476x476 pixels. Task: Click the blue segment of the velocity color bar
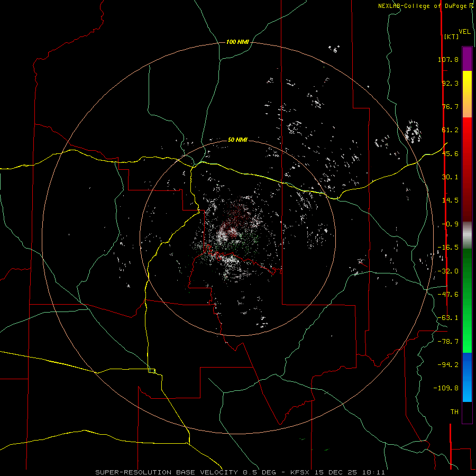(x=467, y=377)
